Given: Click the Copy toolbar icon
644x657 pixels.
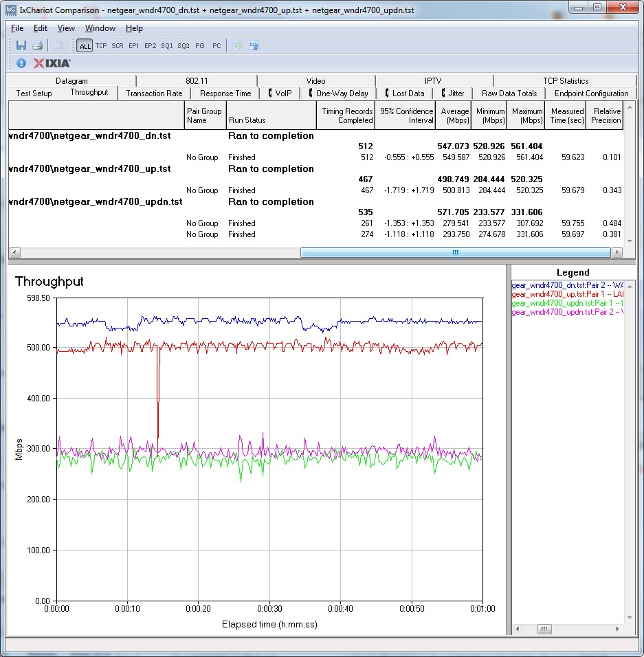Looking at the screenshot, I should (x=58, y=45).
